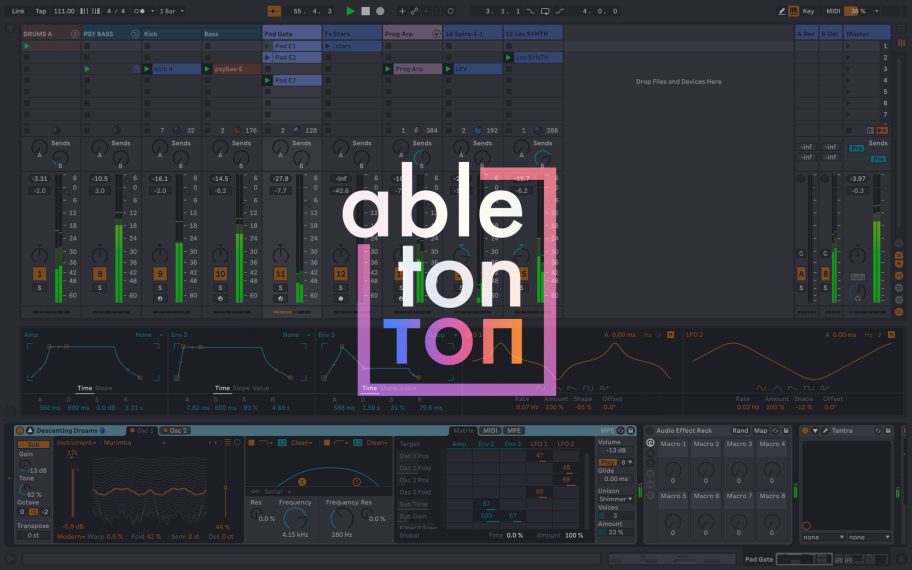Switch to the Osc 2 tab
The width and height of the screenshot is (912, 570).
click(174, 430)
